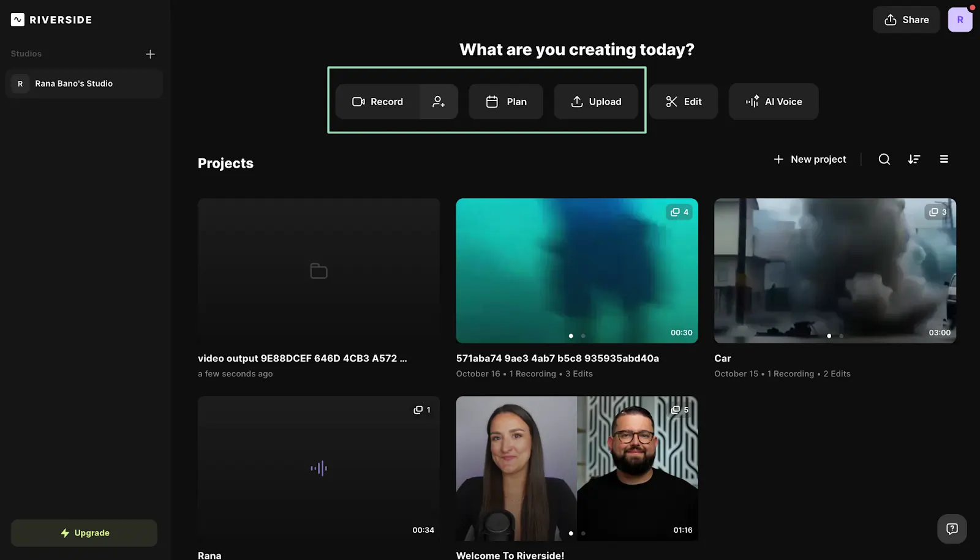Open the Welcome To Riverside thumbnail

click(577, 468)
